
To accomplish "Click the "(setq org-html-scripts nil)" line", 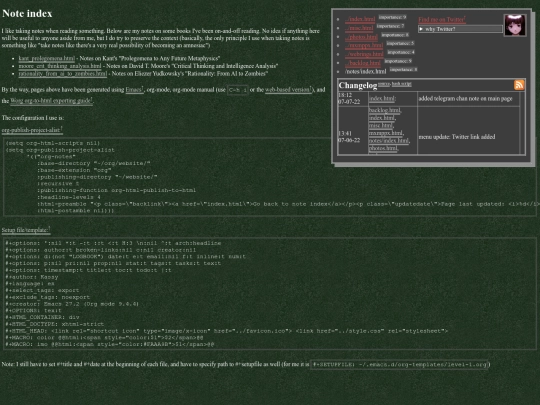I will tap(53, 143).
